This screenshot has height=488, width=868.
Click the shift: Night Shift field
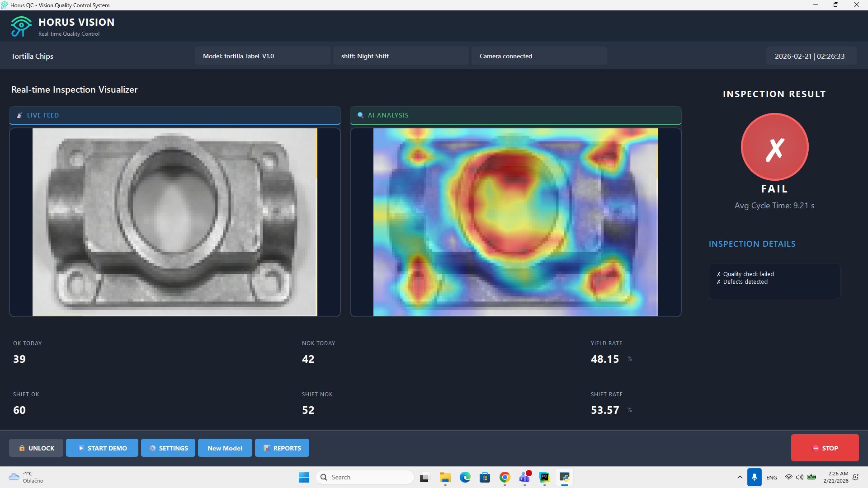pos(401,56)
